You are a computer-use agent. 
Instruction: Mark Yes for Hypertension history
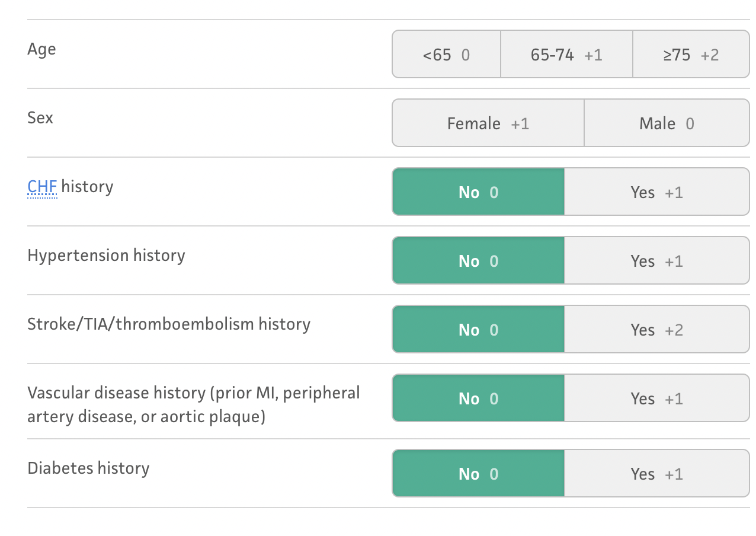pos(656,261)
